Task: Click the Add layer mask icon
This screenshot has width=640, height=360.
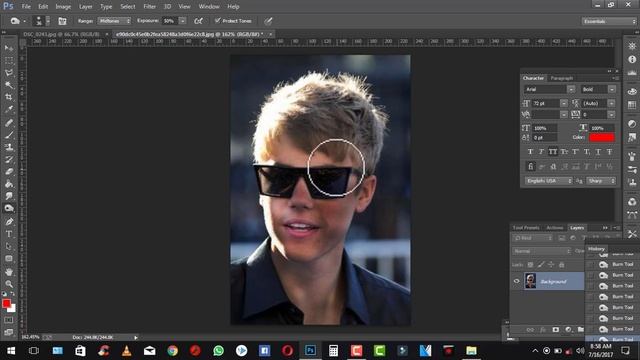Action: click(x=556, y=329)
